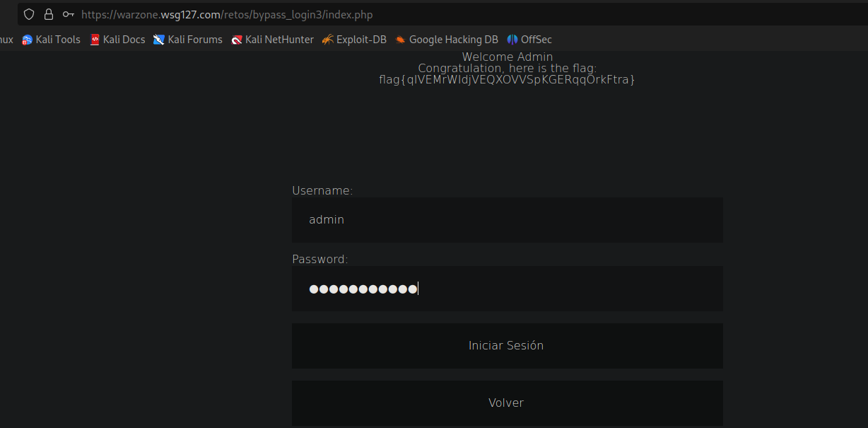Screen dimensions: 868x428
Task: Open site information via the padlock icon
Action: point(49,14)
